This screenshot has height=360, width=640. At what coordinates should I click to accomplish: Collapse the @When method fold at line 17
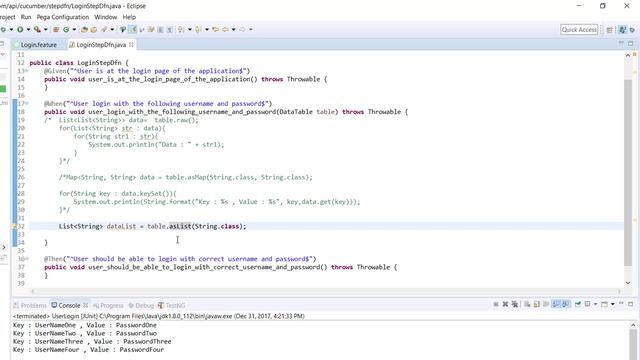pyautogui.click(x=27, y=104)
